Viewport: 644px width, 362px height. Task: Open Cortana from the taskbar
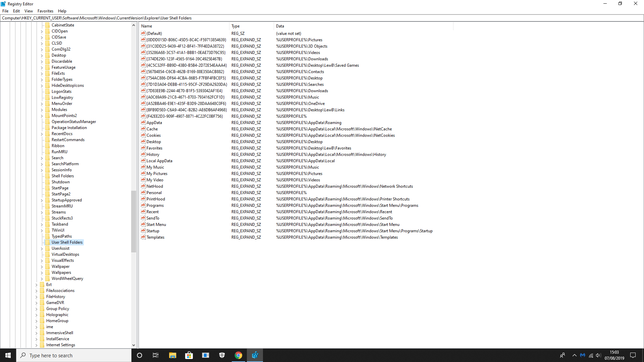[x=140, y=355]
